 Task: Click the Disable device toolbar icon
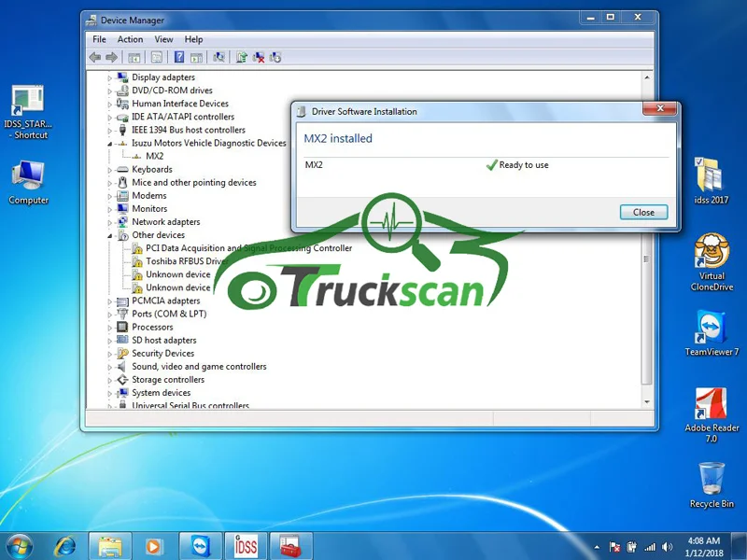coord(275,58)
